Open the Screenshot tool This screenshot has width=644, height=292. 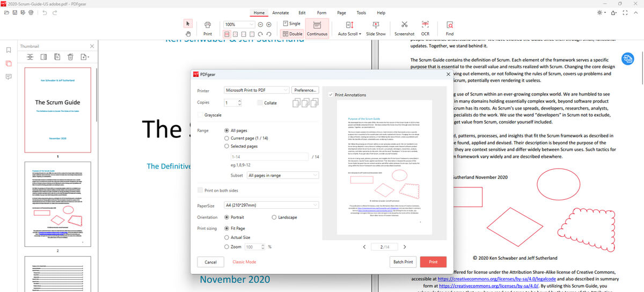[405, 28]
